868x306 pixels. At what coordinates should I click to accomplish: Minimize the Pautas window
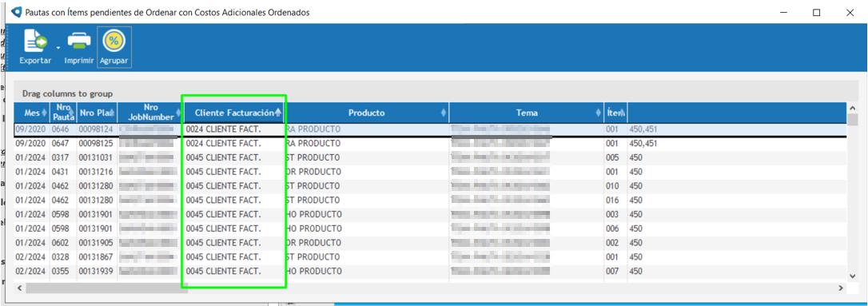coord(782,13)
